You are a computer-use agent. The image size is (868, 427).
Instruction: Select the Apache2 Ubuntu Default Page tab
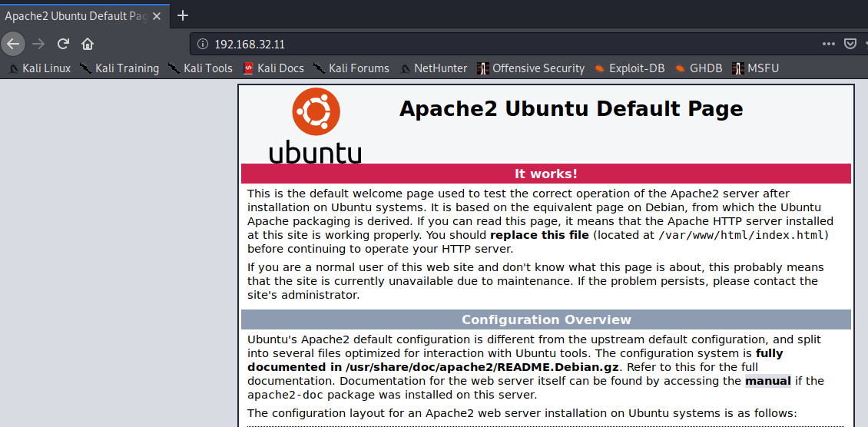coord(84,15)
